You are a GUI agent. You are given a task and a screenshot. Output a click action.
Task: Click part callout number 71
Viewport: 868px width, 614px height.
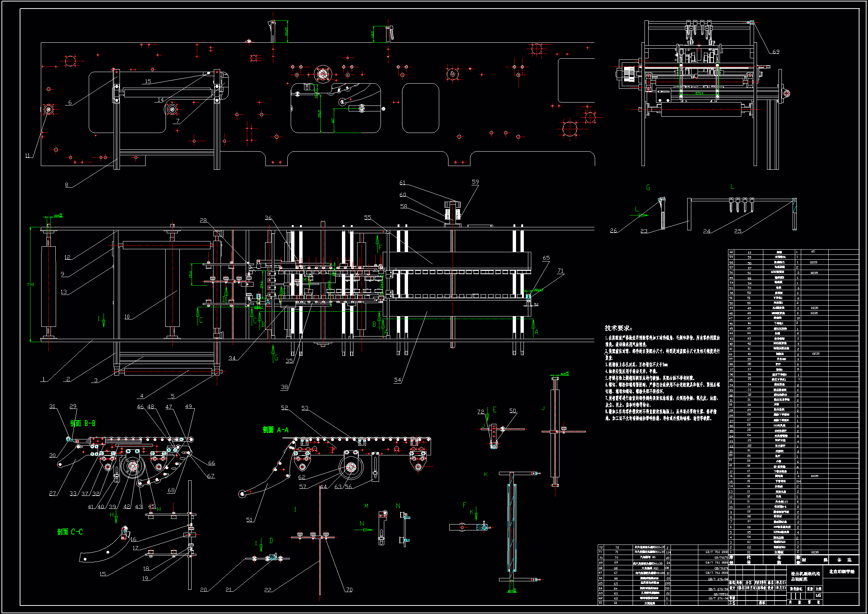coord(560,271)
